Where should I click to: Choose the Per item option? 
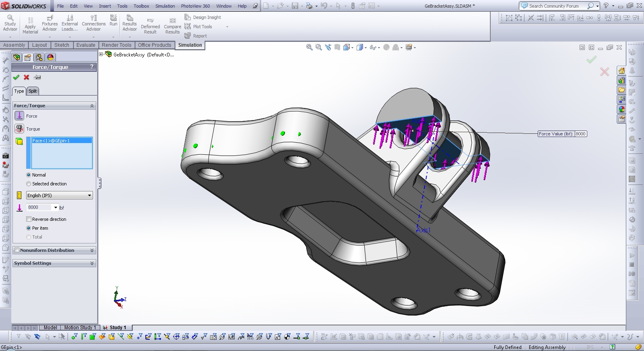(x=29, y=228)
